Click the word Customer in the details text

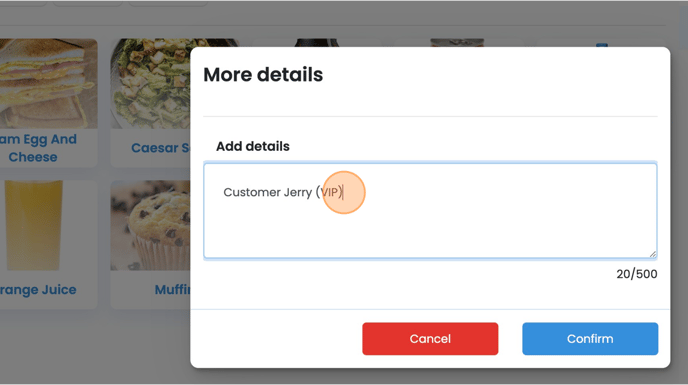pyautogui.click(x=252, y=192)
